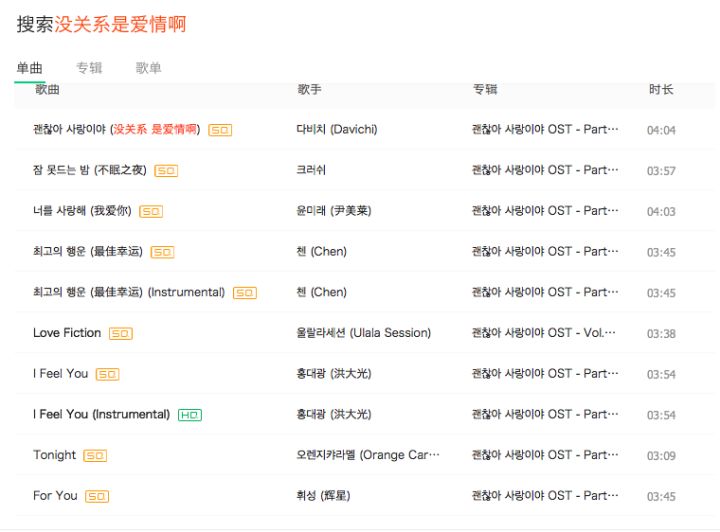Click SQ badge next to Tonight
Image resolution: width=720 pixels, height=532 pixels.
pos(95,455)
